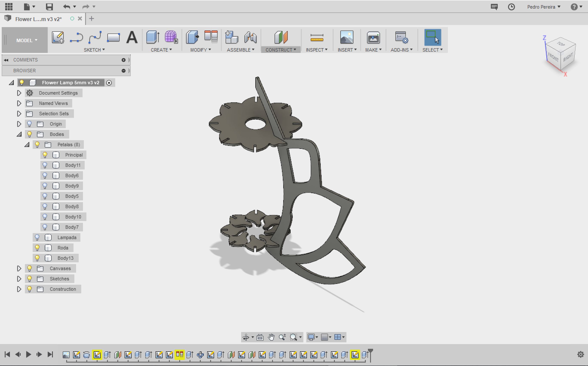Switch to Flower L...m v3 v2 tab

point(38,19)
